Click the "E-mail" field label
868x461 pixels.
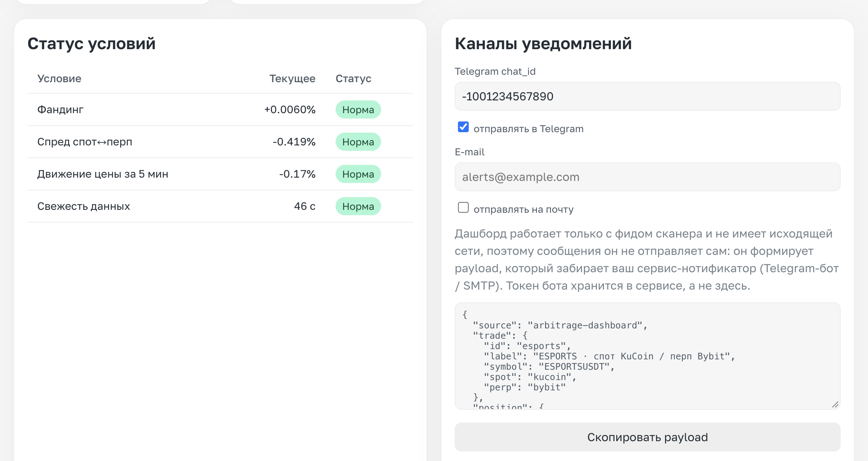[x=470, y=152]
